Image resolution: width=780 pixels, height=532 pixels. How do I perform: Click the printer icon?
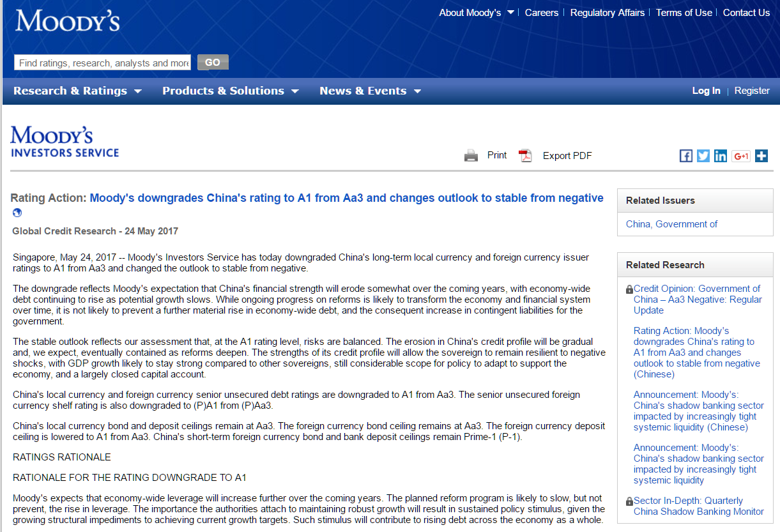pyautogui.click(x=471, y=155)
